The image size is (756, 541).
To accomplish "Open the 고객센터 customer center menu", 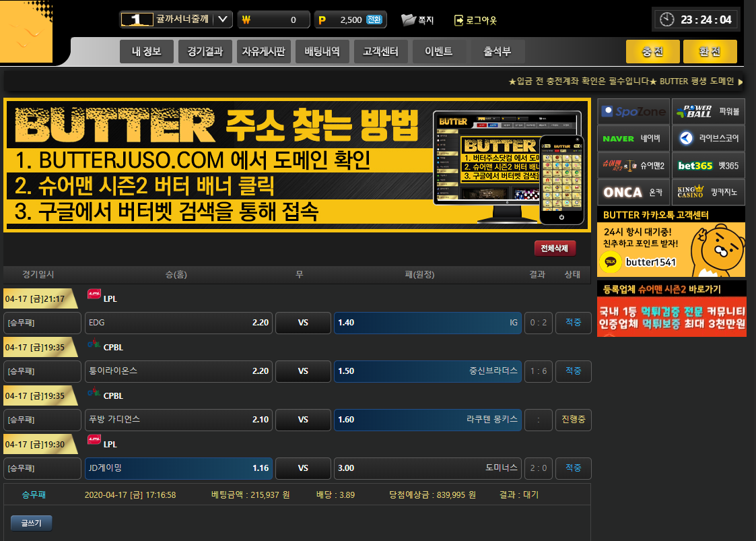I will [380, 52].
